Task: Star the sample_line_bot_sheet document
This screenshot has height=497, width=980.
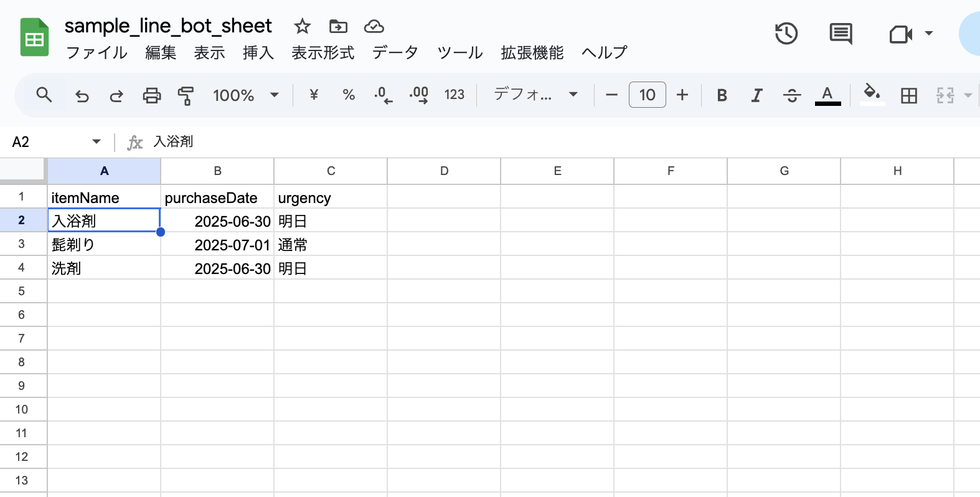Action: (x=302, y=26)
